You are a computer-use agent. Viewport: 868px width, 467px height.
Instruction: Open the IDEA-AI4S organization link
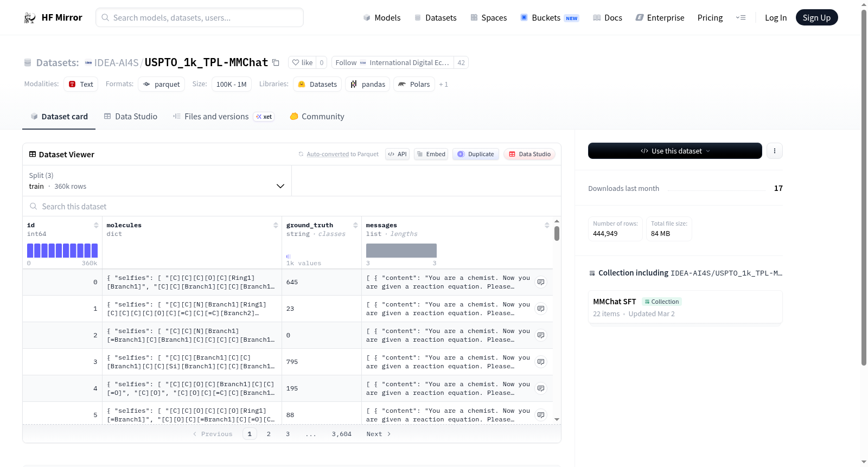[x=117, y=63]
